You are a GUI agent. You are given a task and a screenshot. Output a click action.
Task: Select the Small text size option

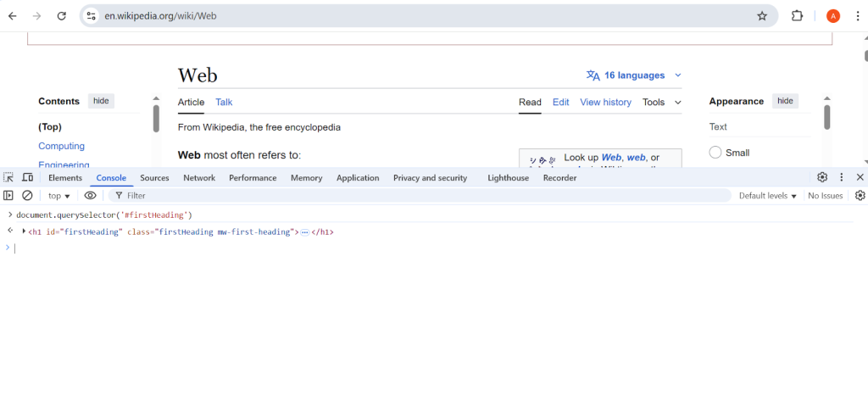pos(715,153)
